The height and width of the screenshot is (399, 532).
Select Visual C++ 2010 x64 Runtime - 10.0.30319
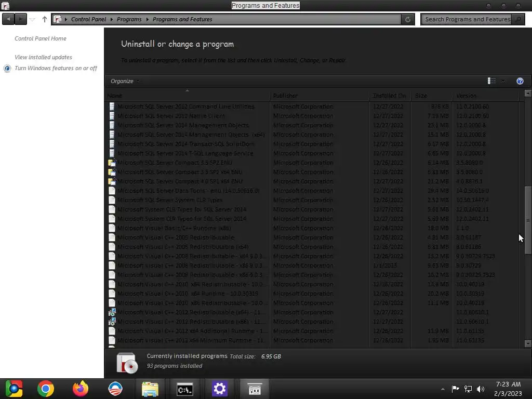(x=188, y=294)
